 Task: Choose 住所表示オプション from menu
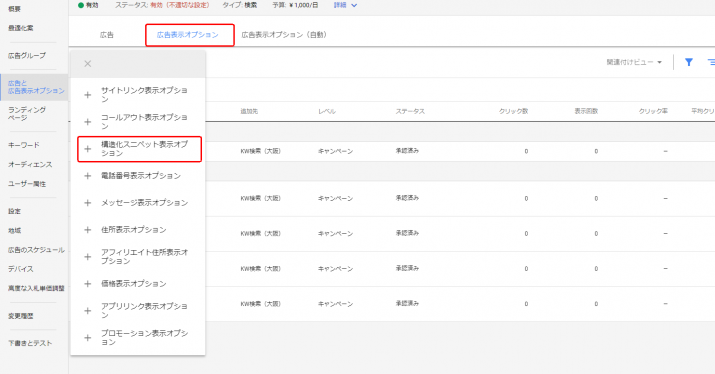[x=138, y=230]
